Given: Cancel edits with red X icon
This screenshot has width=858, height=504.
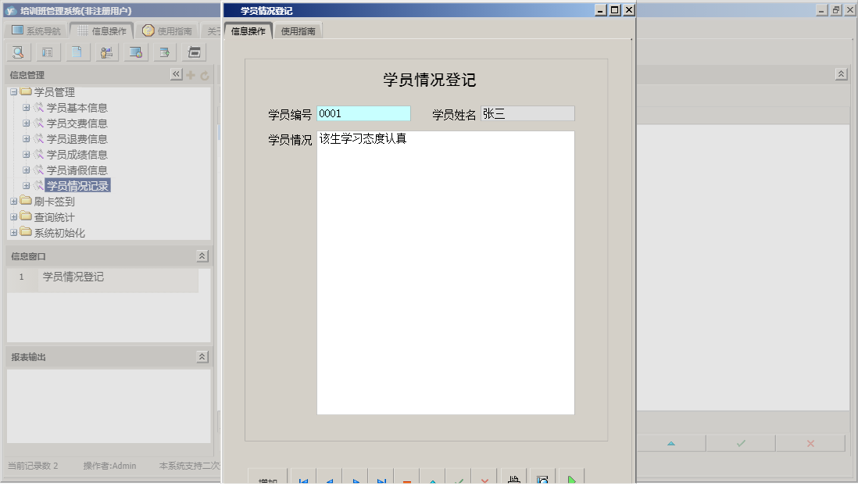Looking at the screenshot, I should pos(484,481).
